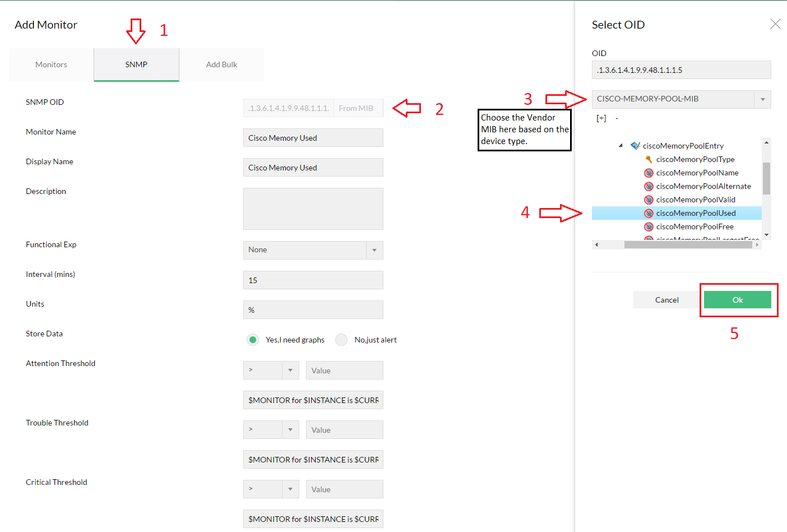
Task: Open the Functional Exp dropdown
Action: (374, 250)
